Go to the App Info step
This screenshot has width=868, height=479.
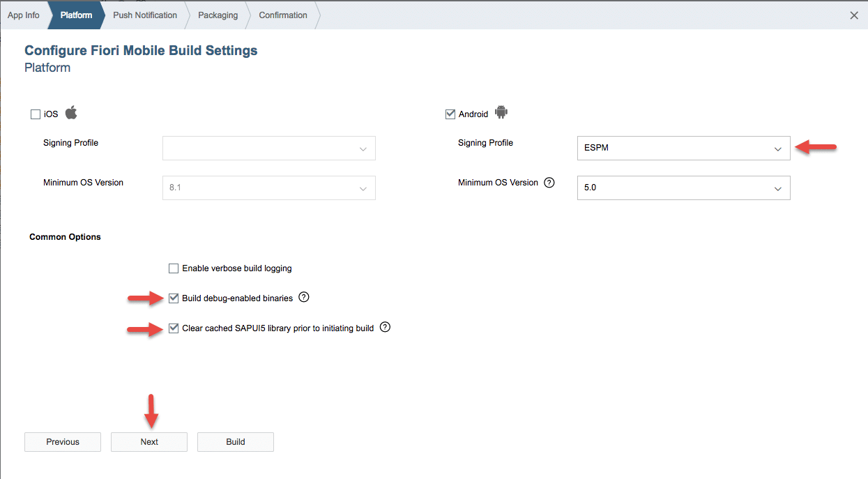tap(24, 15)
